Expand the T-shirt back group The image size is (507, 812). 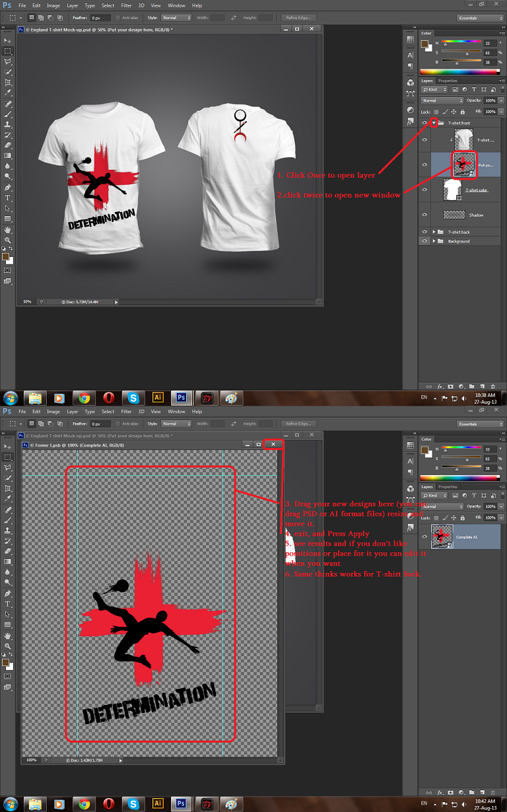click(x=434, y=232)
